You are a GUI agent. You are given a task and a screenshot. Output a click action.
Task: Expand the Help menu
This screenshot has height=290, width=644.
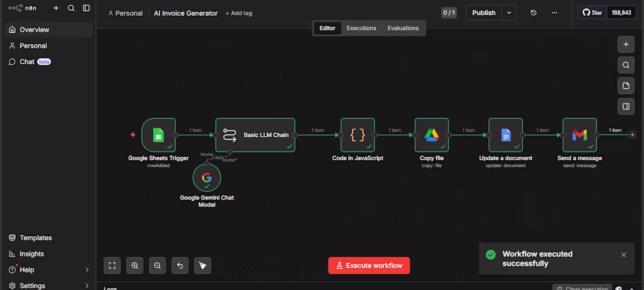pyautogui.click(x=49, y=270)
